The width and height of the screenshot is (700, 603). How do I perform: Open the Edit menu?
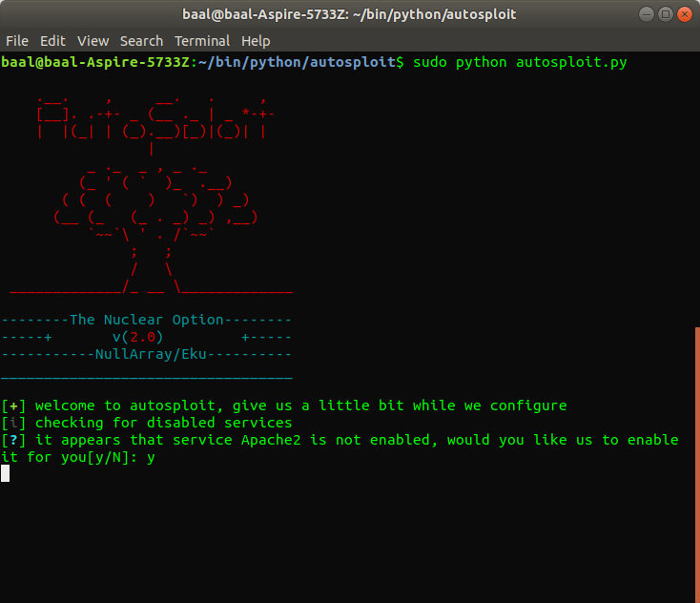point(52,41)
